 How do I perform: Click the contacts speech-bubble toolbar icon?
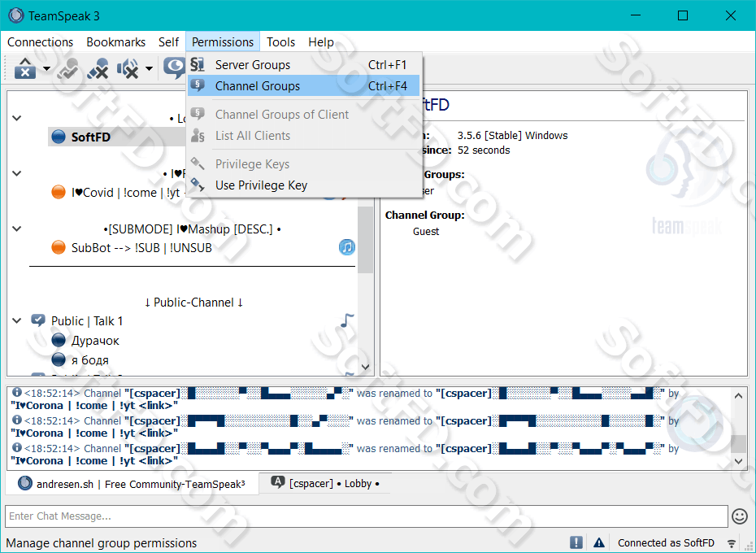(174, 67)
